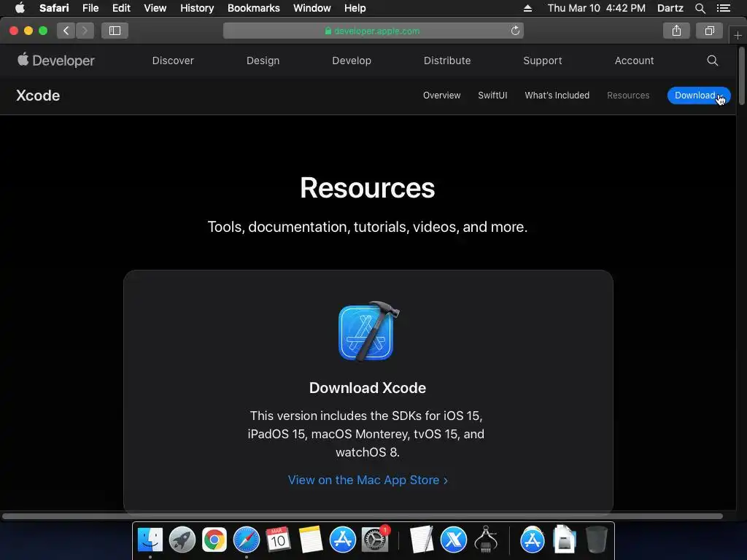Open Launchpad rocket in the Dock
Screen dimensions: 747x560
(x=182, y=540)
